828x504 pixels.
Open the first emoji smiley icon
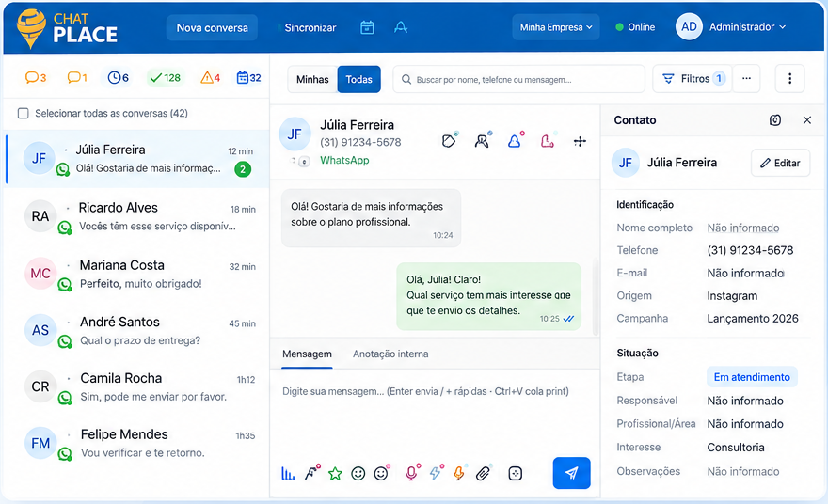[358, 473]
